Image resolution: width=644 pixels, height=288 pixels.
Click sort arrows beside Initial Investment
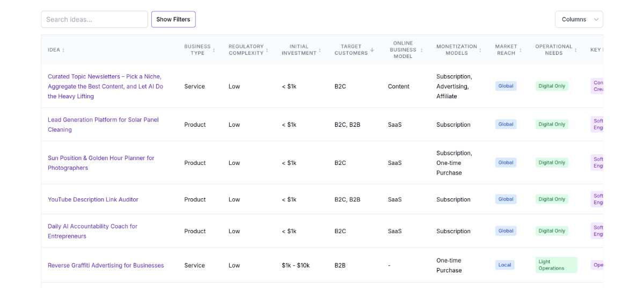tap(320, 50)
